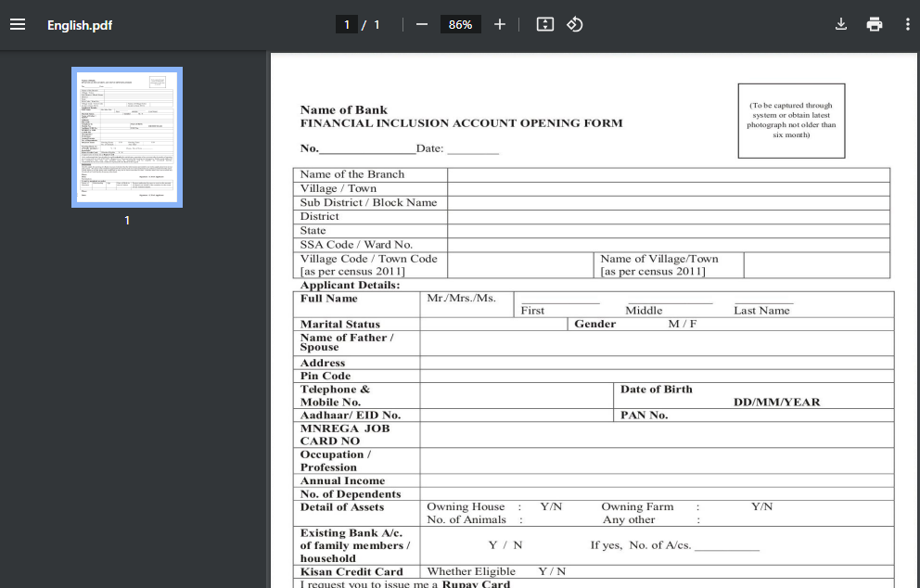Toggle the sidebar menu (hamburger) icon
Screen dimensions: 920x588
click(18, 25)
